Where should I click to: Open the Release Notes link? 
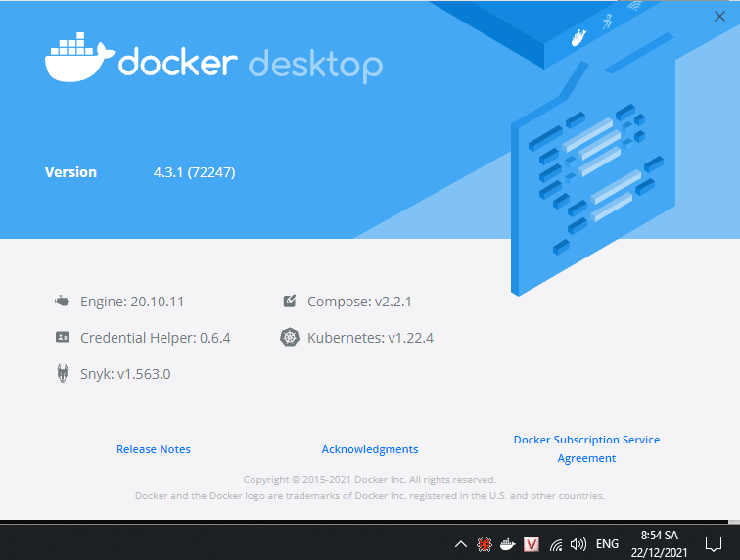tap(154, 449)
